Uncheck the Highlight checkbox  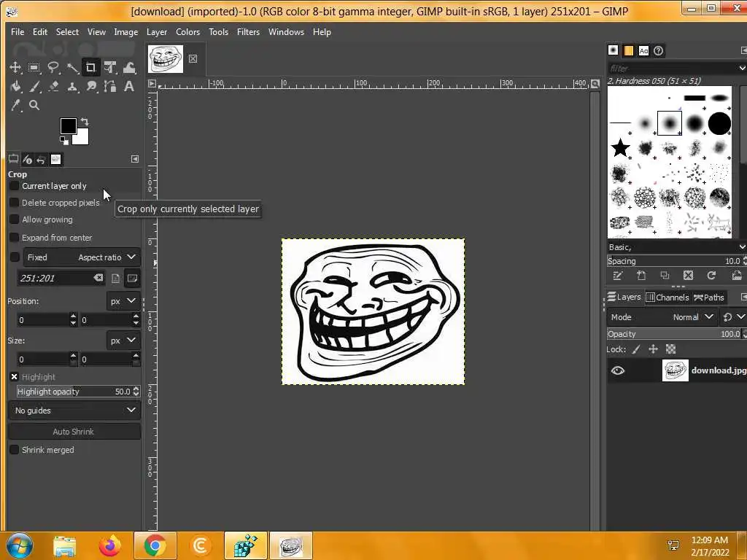[x=15, y=377]
